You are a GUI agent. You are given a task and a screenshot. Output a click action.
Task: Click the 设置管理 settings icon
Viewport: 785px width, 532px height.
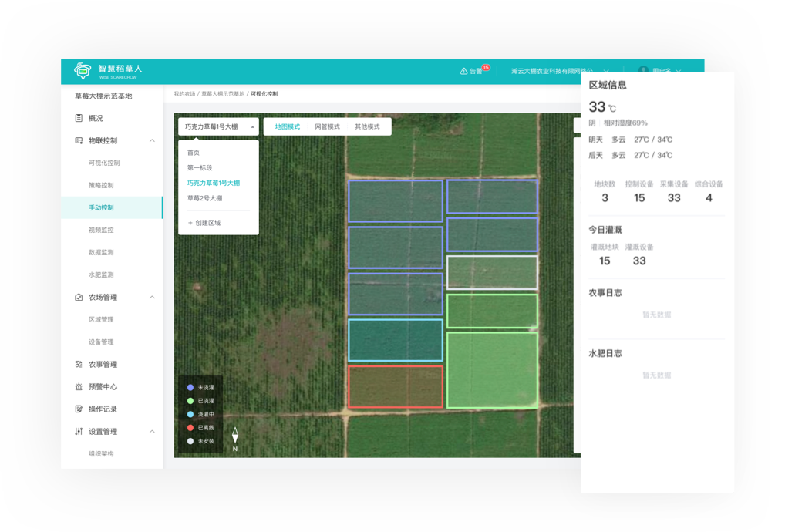[x=79, y=431]
